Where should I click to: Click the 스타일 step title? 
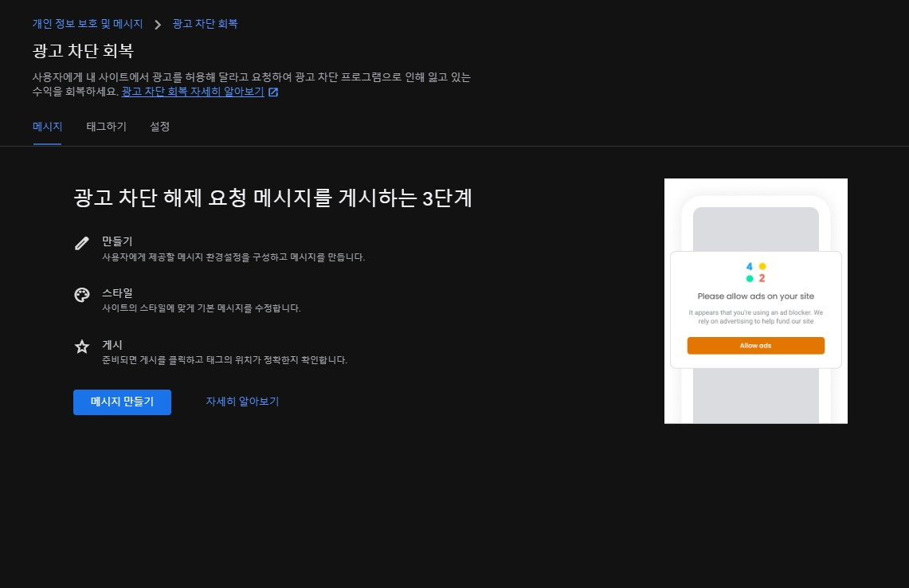click(x=117, y=293)
